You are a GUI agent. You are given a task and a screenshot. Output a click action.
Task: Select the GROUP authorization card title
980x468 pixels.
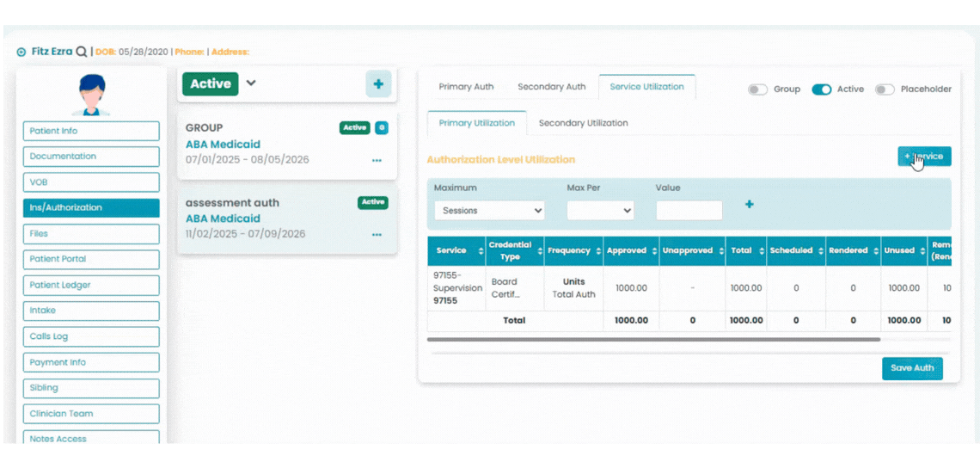tap(205, 128)
